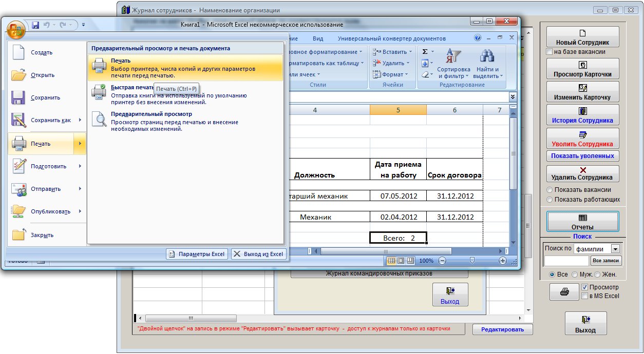The width and height of the screenshot is (644, 354).
Task: Select the 'Показать вакансии' radio button
Action: 550,190
